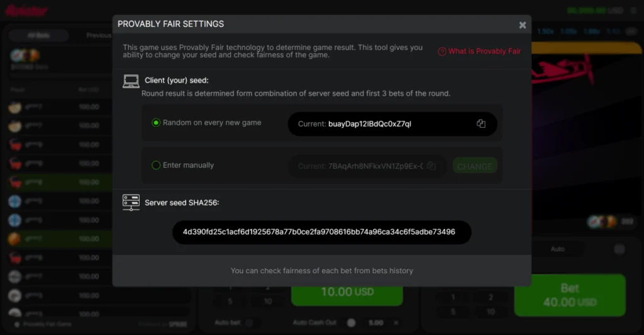This screenshot has height=335, width=644.
Task: Click the laptop icon beside Client seed
Action: 131,81
